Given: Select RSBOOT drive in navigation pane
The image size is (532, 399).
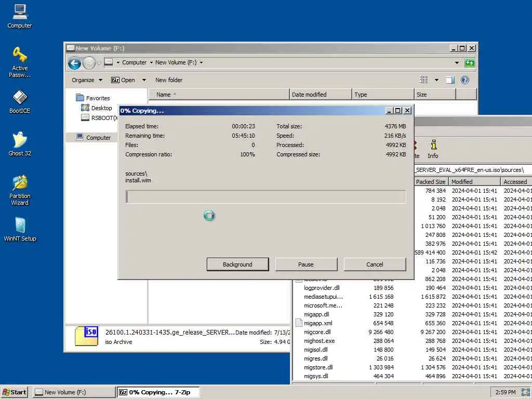Looking at the screenshot, I should (99, 118).
